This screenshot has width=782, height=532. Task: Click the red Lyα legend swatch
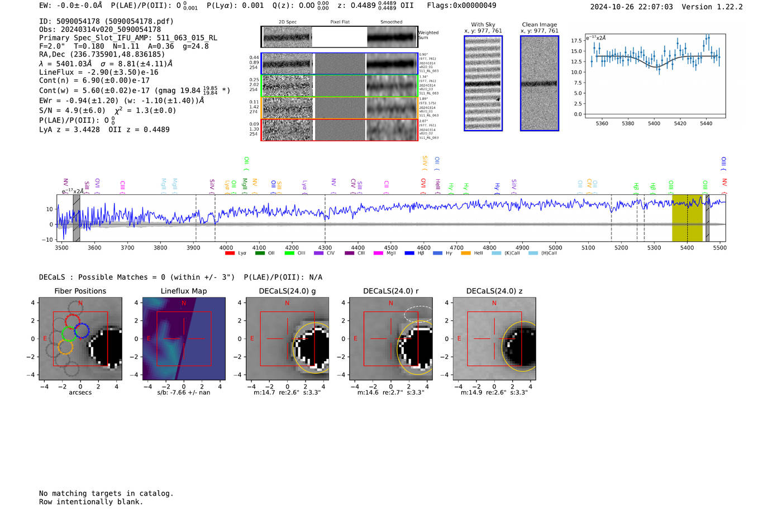(230, 253)
